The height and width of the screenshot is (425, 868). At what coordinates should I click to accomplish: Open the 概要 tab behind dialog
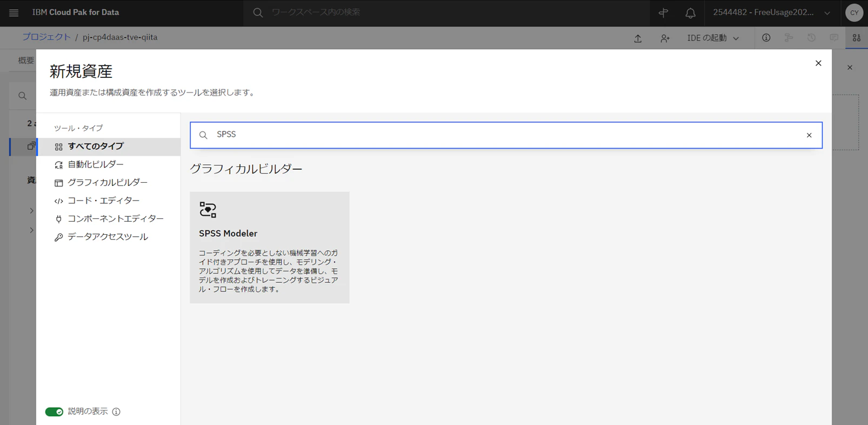point(25,61)
